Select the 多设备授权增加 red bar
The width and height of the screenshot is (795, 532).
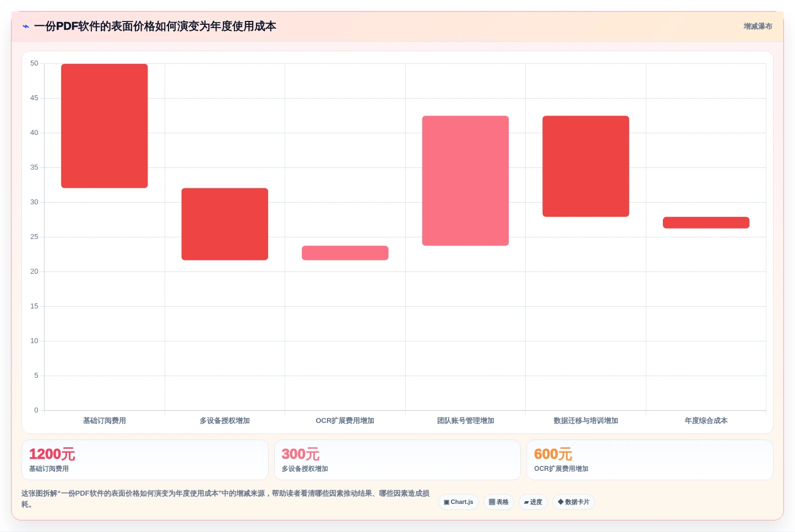pos(225,224)
